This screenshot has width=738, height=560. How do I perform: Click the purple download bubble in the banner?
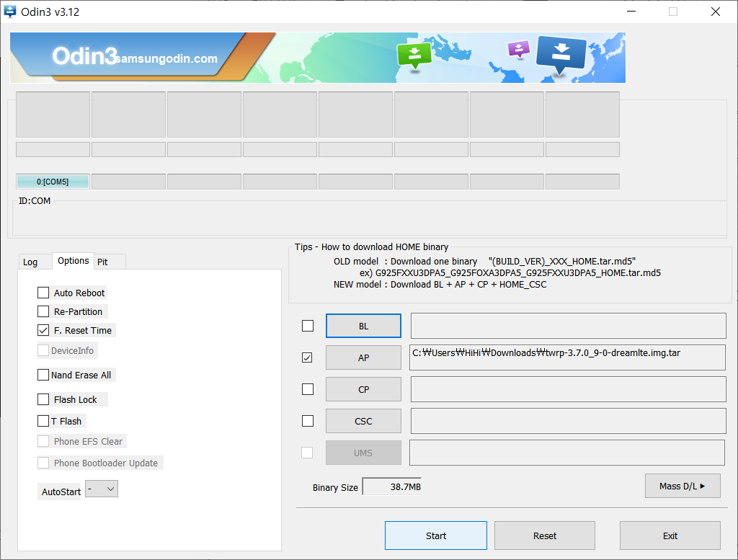pyautogui.click(x=519, y=49)
